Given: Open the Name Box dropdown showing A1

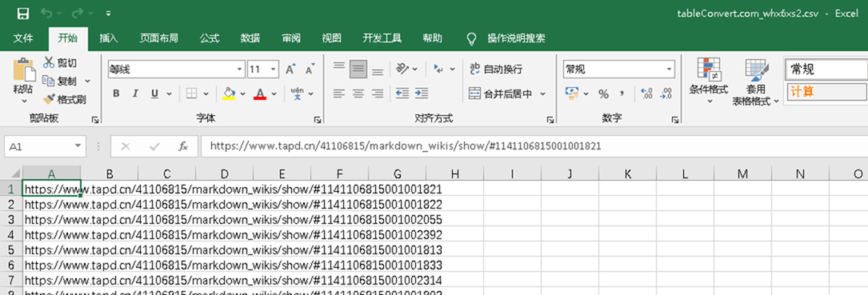Looking at the screenshot, I should tap(78, 146).
